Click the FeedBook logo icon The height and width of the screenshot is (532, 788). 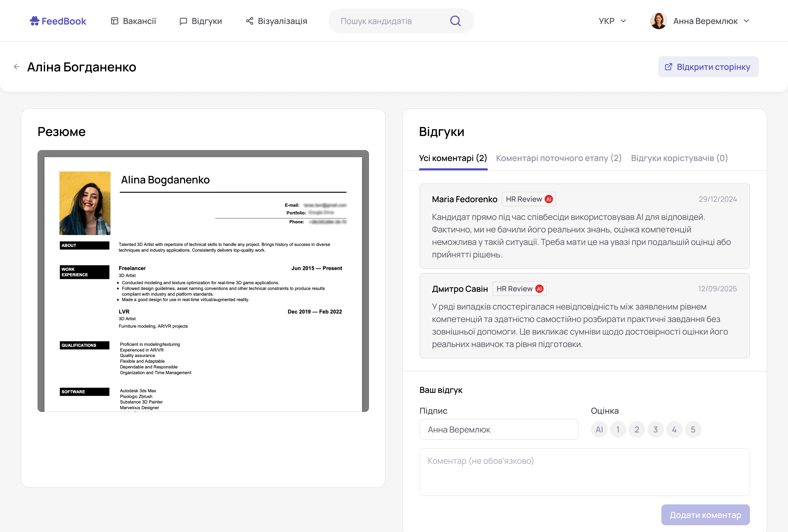(34, 21)
